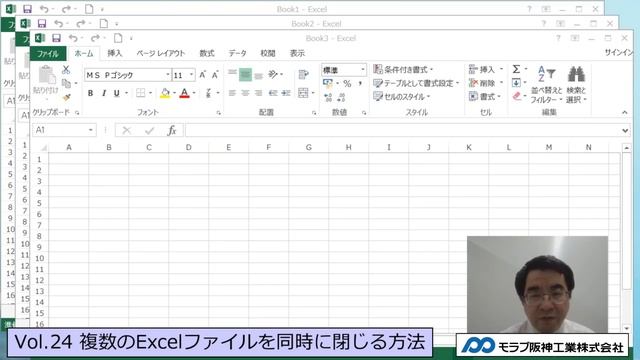Viewport: 640px width, 360px height.
Task: Click Increase Indent icon
Action: coord(286,93)
